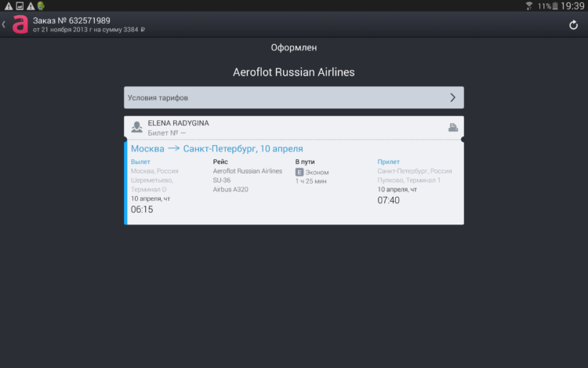Screen dimensions: 588x368
Task: Click the image notification icon in status bar
Action: coord(20,6)
